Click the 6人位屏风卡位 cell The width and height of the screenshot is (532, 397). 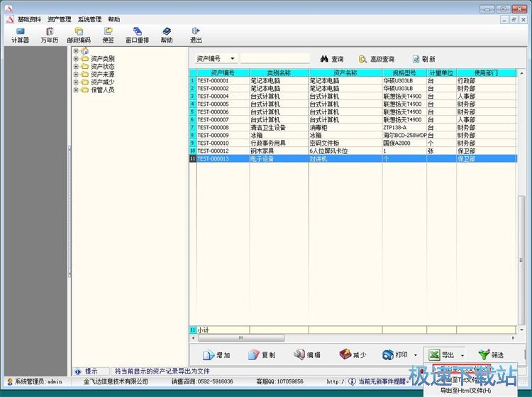point(345,151)
